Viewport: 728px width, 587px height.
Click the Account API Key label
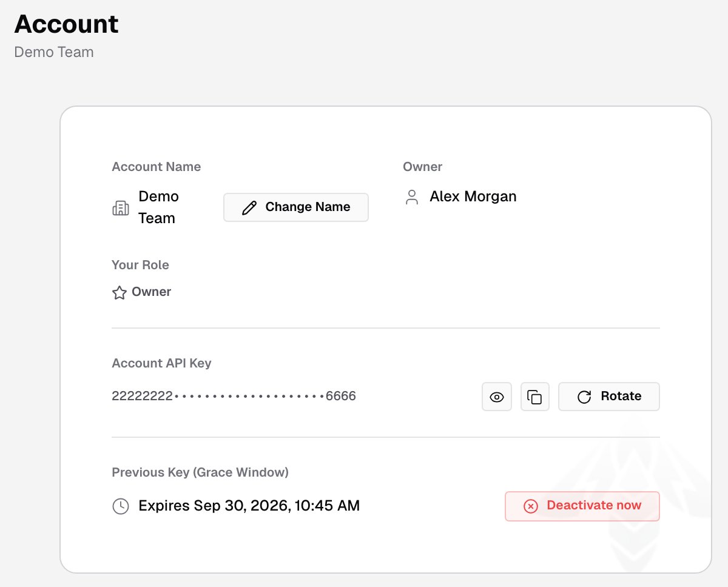click(161, 363)
